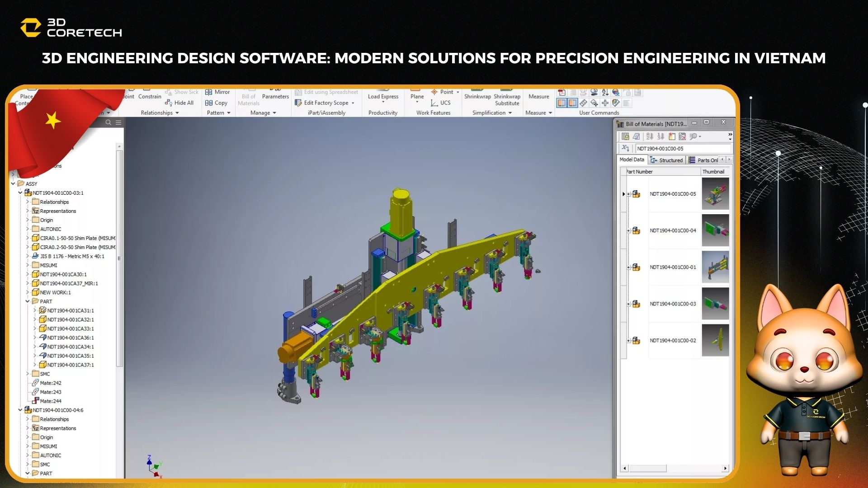
Task: Expand the NDT1904-001C00-05 BOM row
Action: tap(629, 194)
